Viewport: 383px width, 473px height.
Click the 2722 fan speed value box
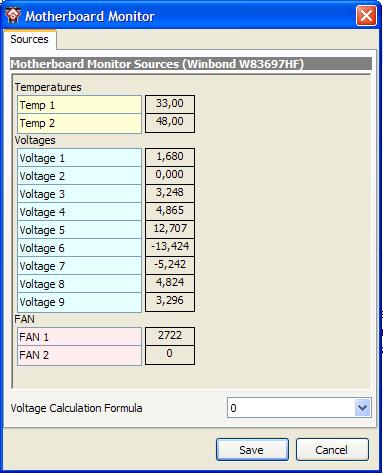[170, 336]
